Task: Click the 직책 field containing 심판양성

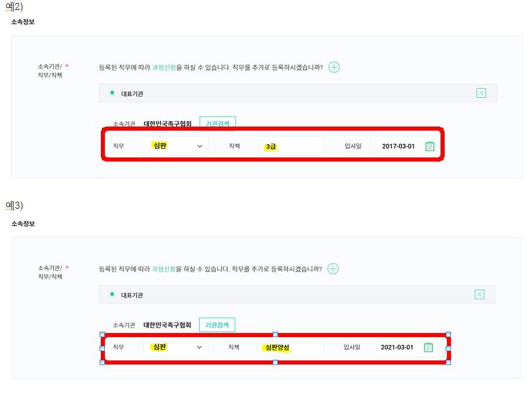Action: click(x=291, y=348)
